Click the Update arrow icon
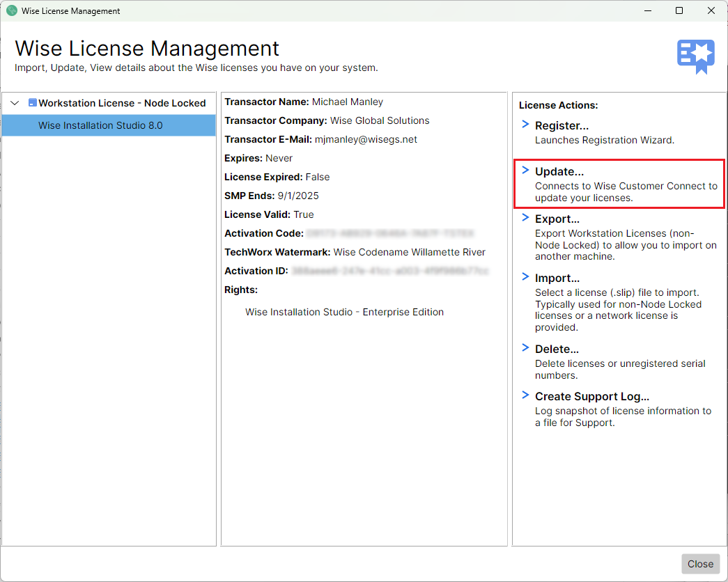 click(x=524, y=171)
